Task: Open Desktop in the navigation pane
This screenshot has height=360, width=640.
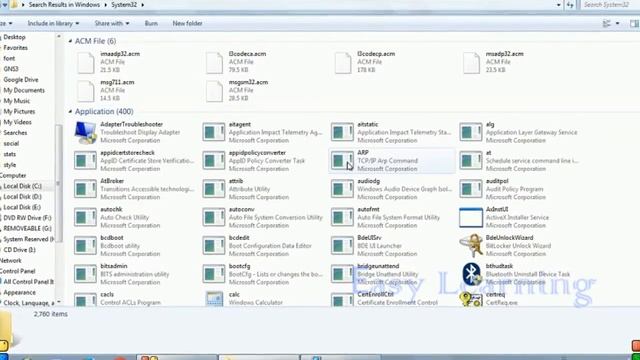Action: (14, 37)
